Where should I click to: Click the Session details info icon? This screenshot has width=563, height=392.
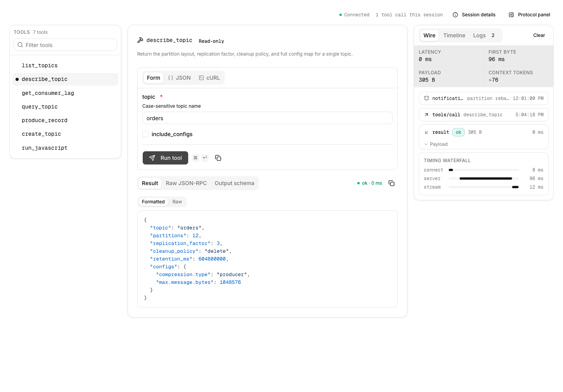pyautogui.click(x=455, y=15)
